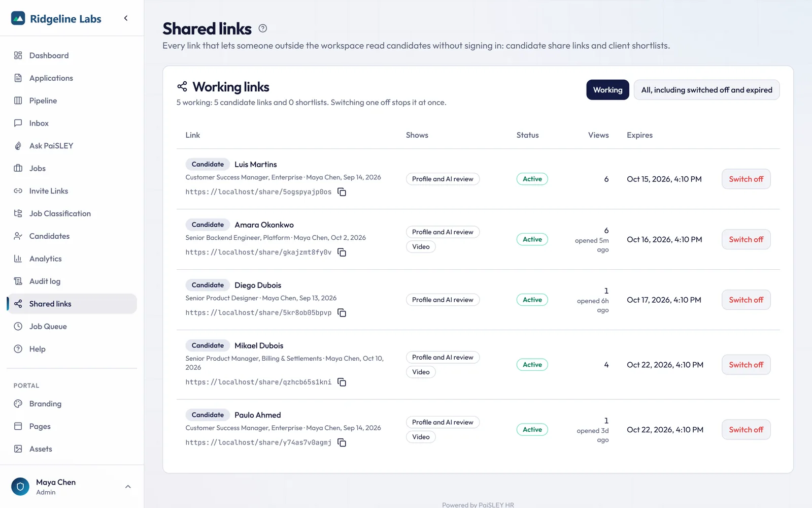
Task: Open Applications in the sidebar
Action: 72,78
